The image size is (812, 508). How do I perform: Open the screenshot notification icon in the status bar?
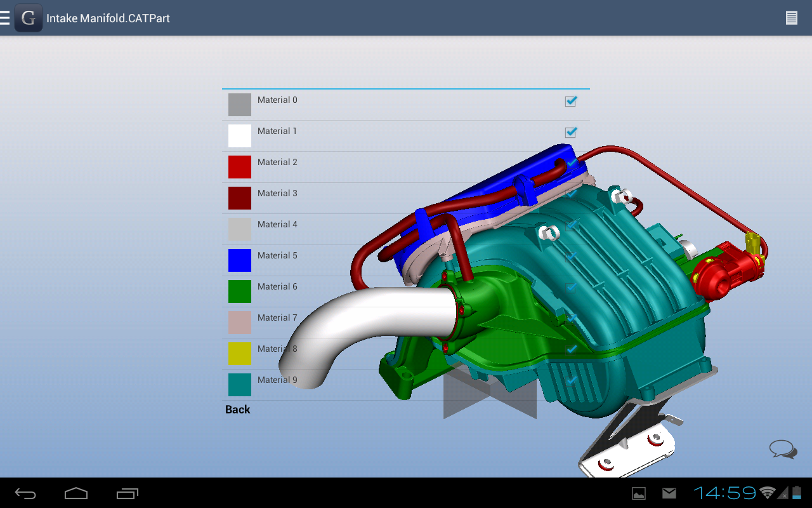[638, 492]
